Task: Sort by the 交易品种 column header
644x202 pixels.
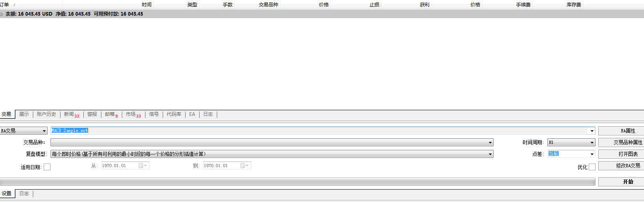Action: (268, 5)
